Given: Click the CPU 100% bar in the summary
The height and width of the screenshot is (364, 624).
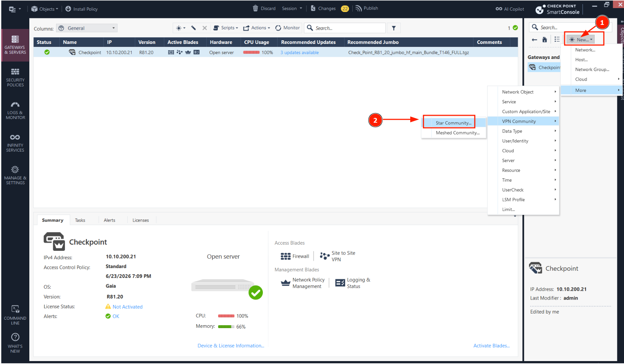Looking at the screenshot, I should (226, 316).
